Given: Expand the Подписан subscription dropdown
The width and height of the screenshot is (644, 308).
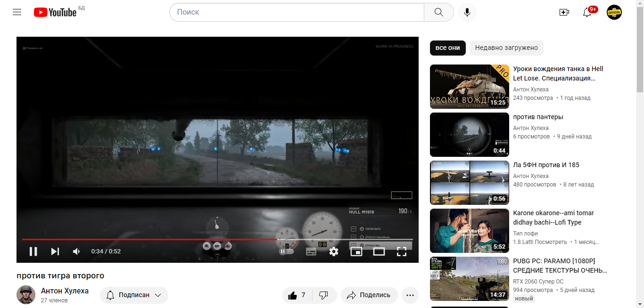Looking at the screenshot, I should click(x=134, y=295).
